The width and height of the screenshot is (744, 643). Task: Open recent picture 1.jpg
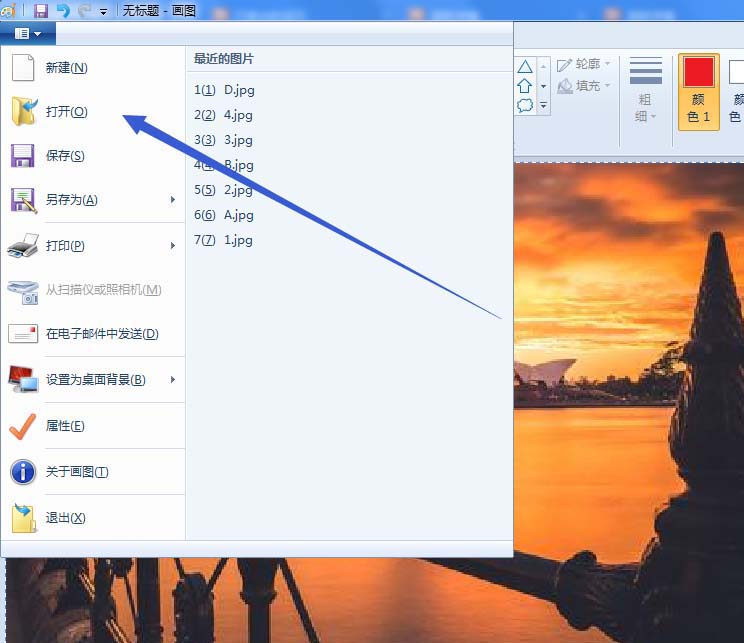349,240
